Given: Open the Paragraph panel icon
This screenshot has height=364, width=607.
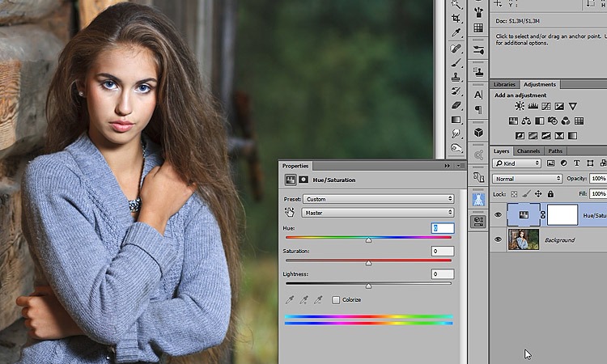Looking at the screenshot, I should coord(478,109).
